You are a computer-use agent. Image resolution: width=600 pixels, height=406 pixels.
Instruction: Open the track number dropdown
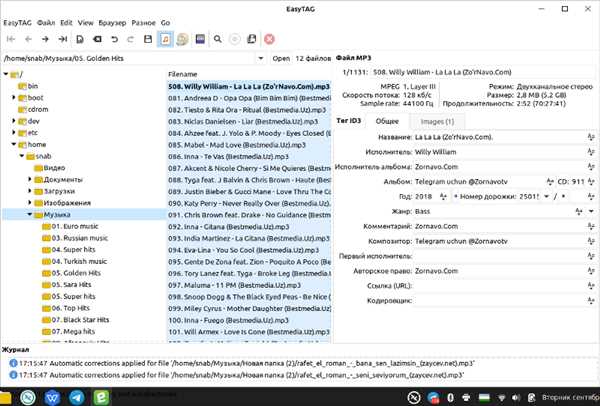click(546, 197)
